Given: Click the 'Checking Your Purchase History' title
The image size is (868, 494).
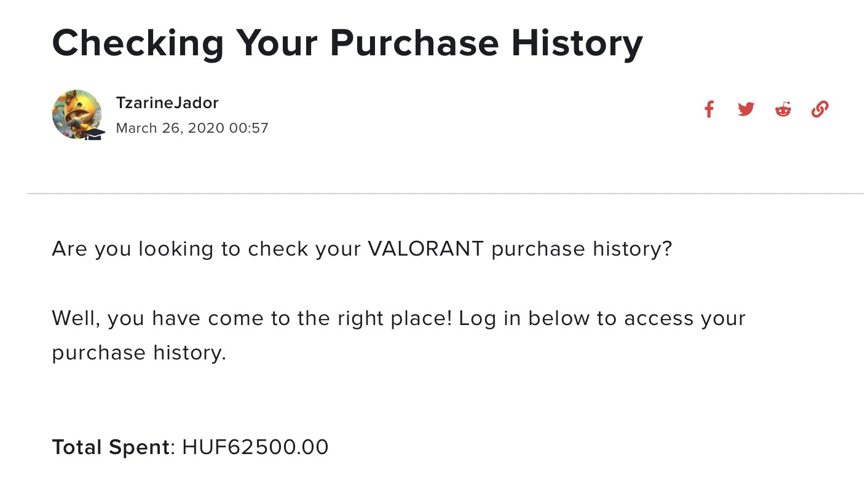Looking at the screenshot, I should 347,42.
